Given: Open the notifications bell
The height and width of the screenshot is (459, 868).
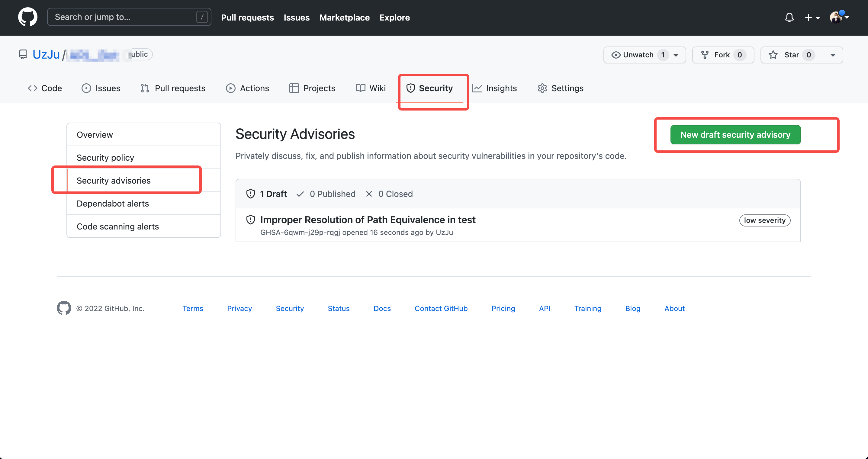Looking at the screenshot, I should [789, 17].
